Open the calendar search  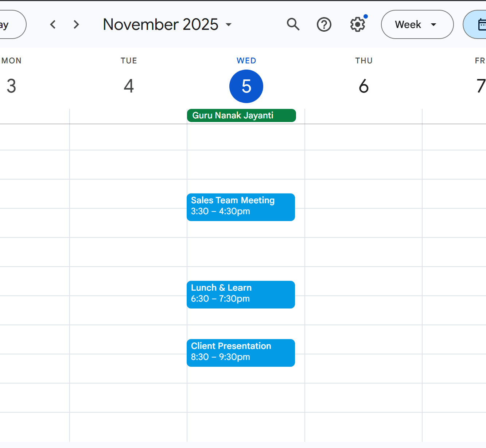coord(293,24)
